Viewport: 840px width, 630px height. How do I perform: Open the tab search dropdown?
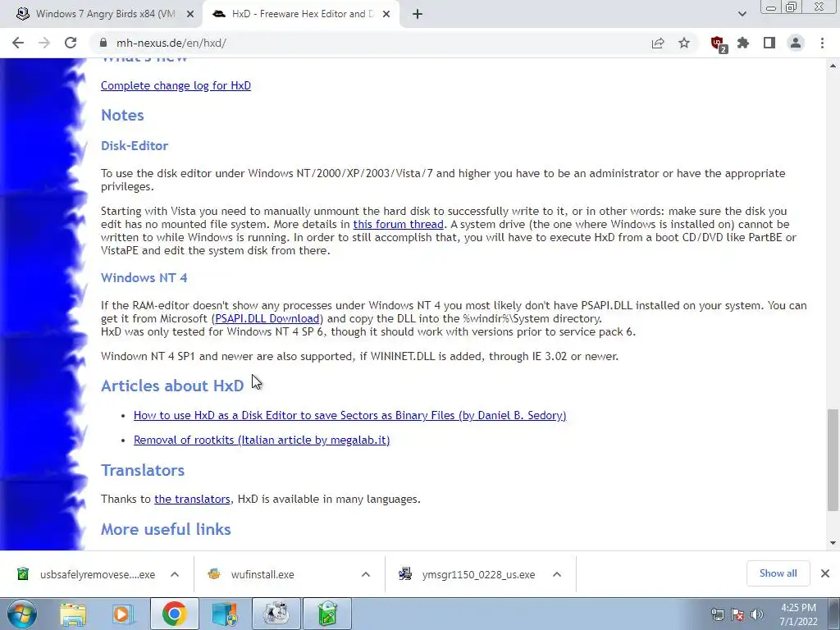coord(742,15)
